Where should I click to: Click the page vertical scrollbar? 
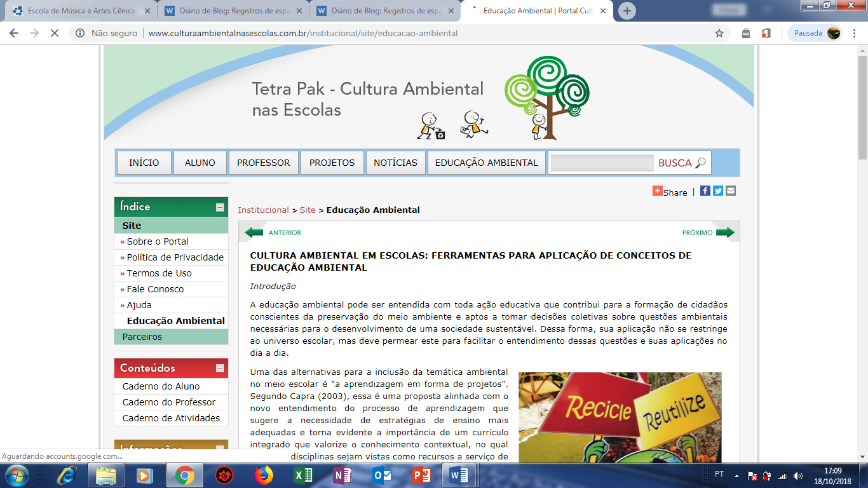pyautogui.click(x=862, y=254)
